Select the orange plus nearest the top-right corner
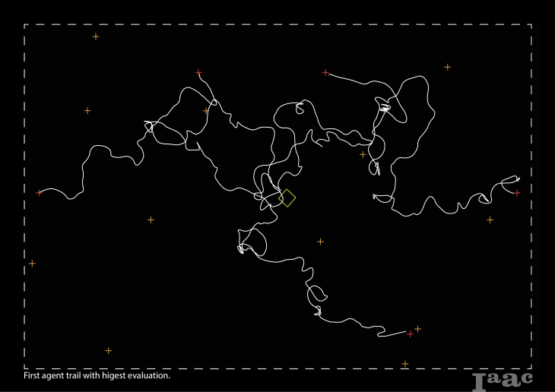The height and width of the screenshot is (392, 555). click(x=447, y=67)
